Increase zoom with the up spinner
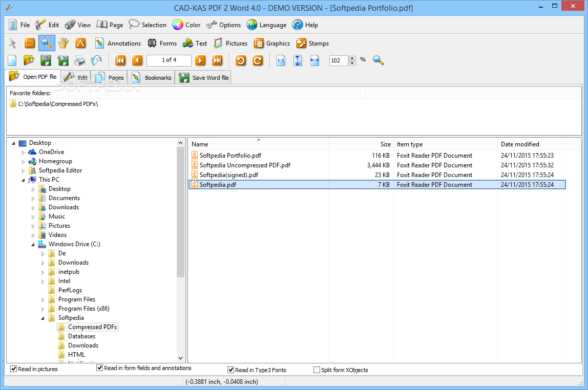Image resolution: width=588 pixels, height=390 pixels. [x=352, y=58]
